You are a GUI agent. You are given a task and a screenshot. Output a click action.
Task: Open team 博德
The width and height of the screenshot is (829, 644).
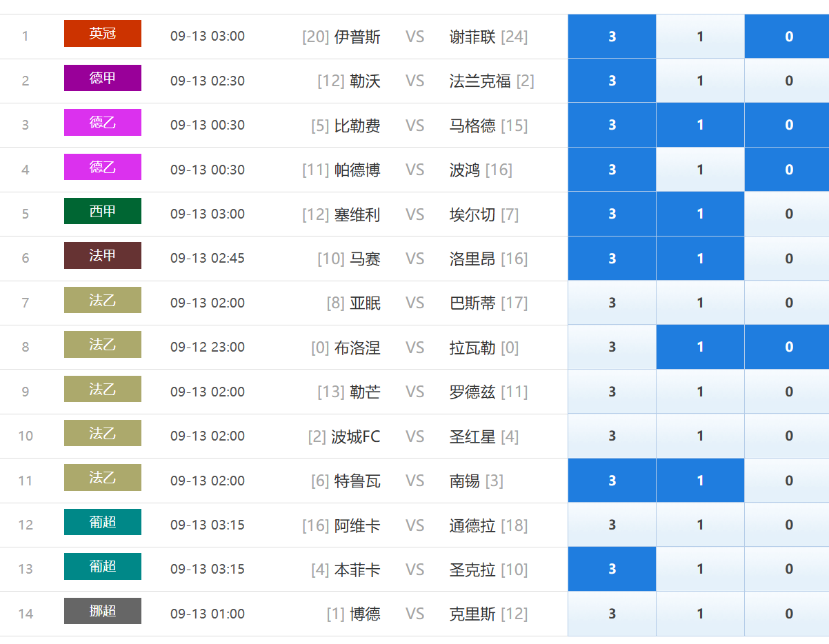pos(365,614)
